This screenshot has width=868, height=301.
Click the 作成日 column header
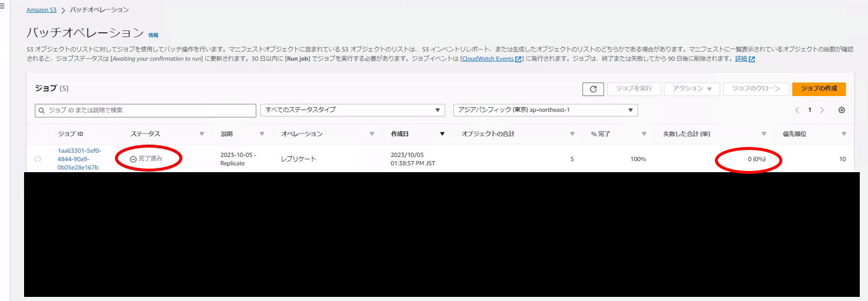(400, 134)
